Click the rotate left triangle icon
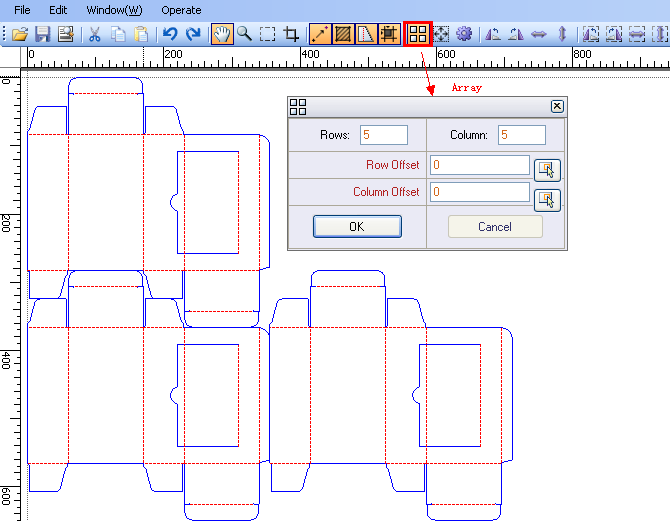This screenshot has width=670, height=521. [493, 34]
